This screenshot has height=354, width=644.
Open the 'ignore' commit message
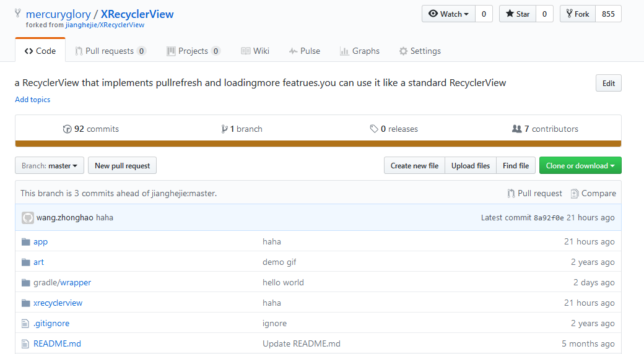[274, 324]
